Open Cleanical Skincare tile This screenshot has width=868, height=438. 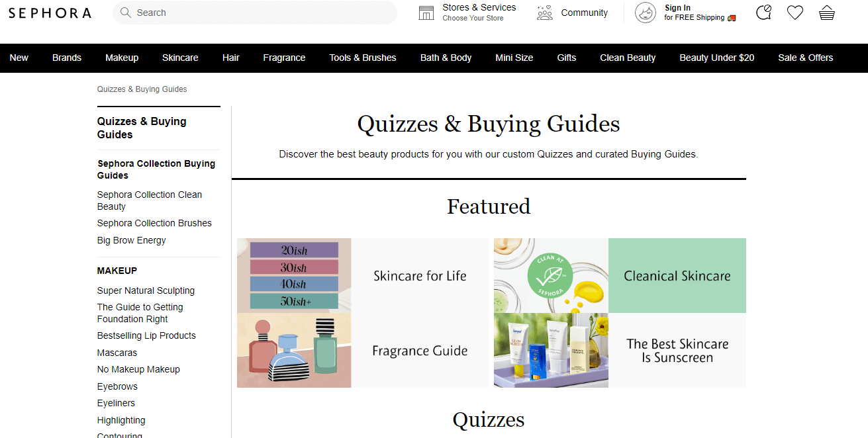click(x=677, y=276)
